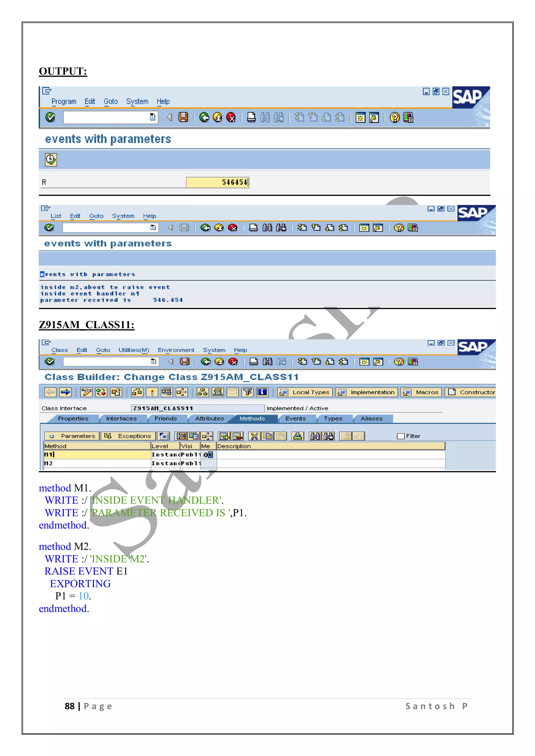
Task: Click red Cancel icon in list output window
Action: [232, 227]
